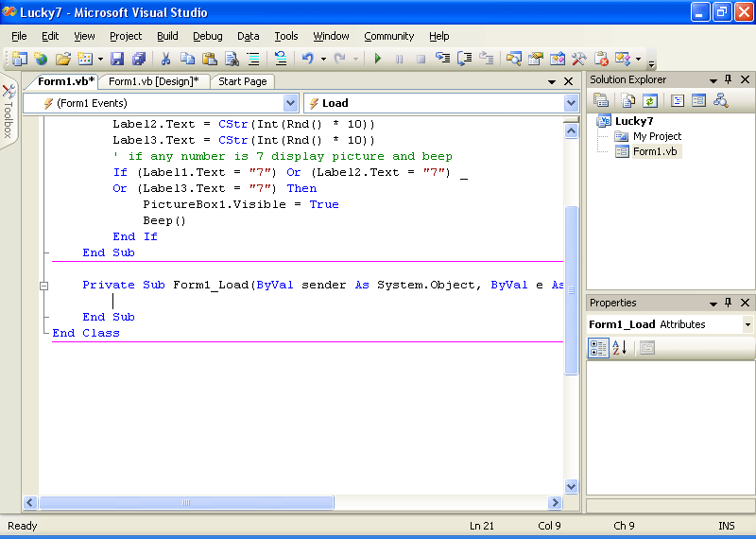The width and height of the screenshot is (756, 539).
Task: Select My Project in Solution Explorer
Action: pyautogui.click(x=657, y=136)
